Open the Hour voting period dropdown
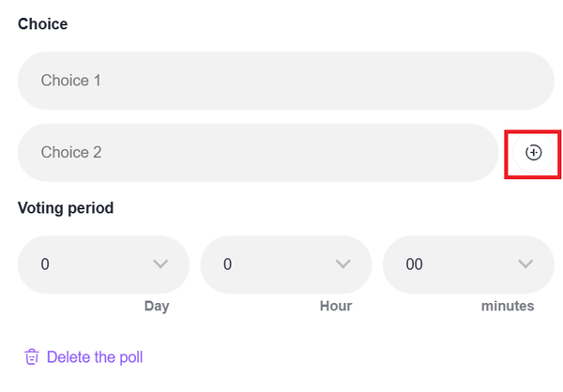The height and width of the screenshot is (392, 563). pos(285,264)
